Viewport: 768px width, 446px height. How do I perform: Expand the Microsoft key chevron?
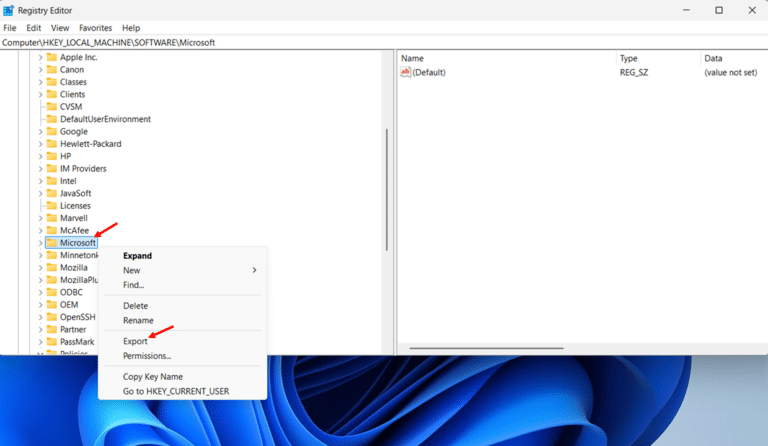[x=40, y=243]
